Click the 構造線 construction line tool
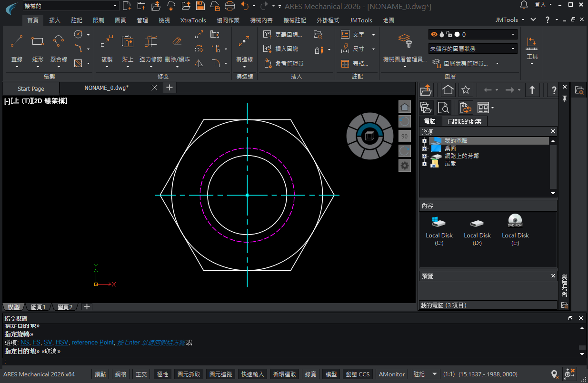 244,42
